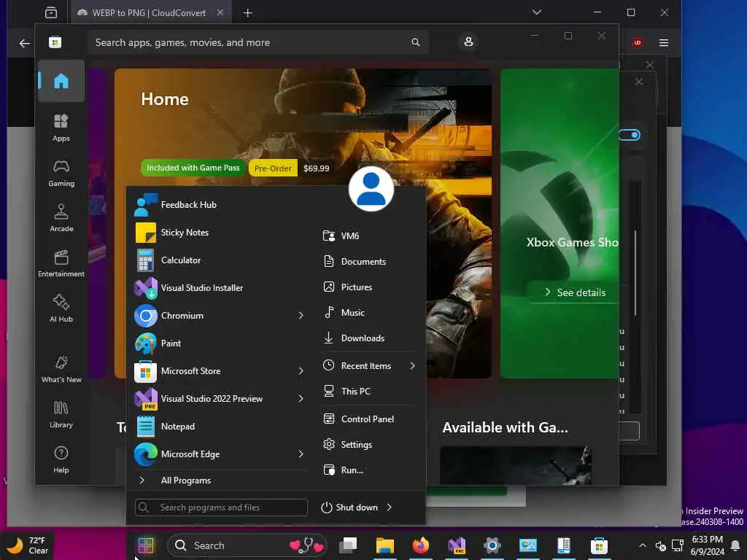Open Firefox from taskbar
This screenshot has height=560, width=747.
(x=420, y=545)
